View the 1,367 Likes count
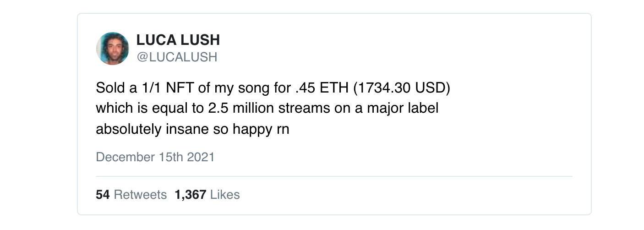Image resolution: width=644 pixels, height=230 pixels. tap(207, 195)
